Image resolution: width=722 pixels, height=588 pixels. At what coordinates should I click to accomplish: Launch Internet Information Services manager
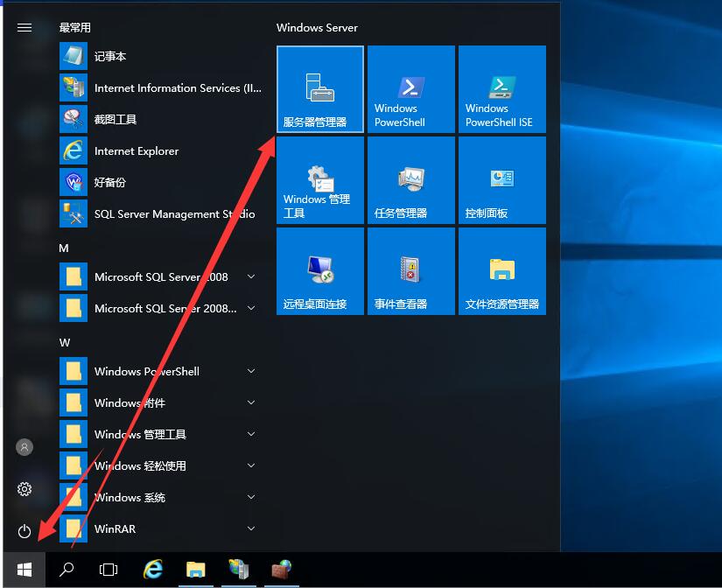click(x=161, y=87)
